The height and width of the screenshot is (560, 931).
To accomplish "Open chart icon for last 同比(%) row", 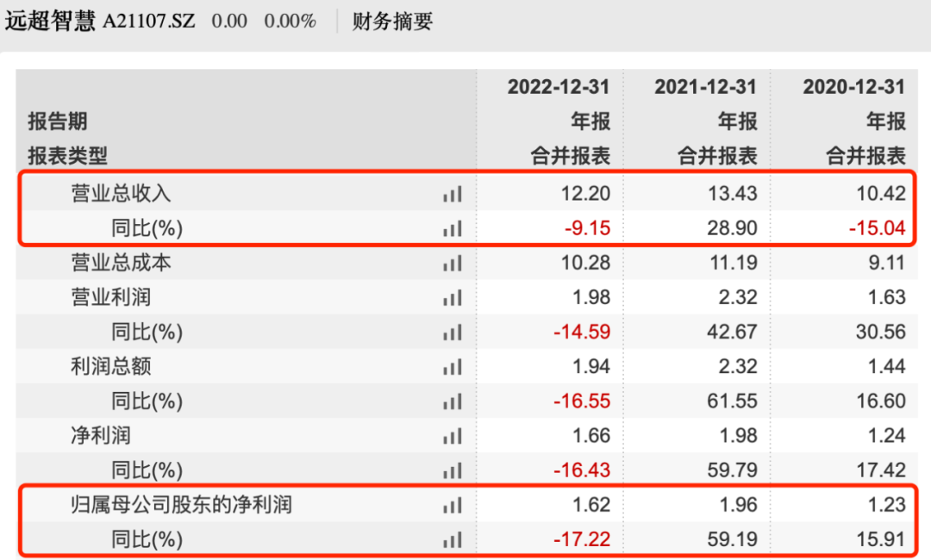I will [453, 541].
